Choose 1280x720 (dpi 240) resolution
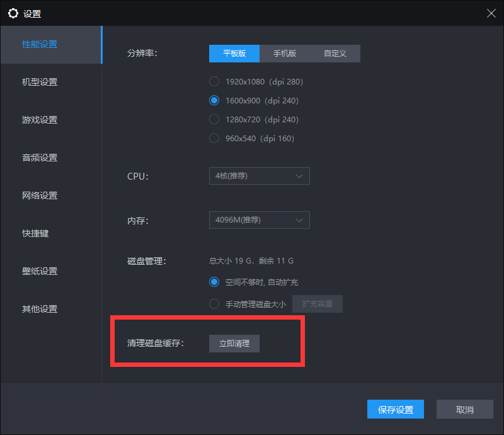This screenshot has width=504, height=435. [214, 119]
